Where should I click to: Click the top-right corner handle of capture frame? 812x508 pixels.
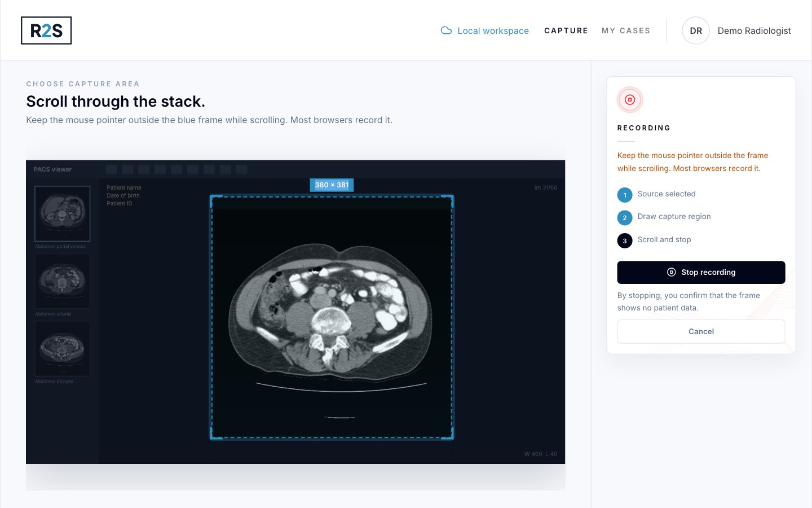(451, 198)
